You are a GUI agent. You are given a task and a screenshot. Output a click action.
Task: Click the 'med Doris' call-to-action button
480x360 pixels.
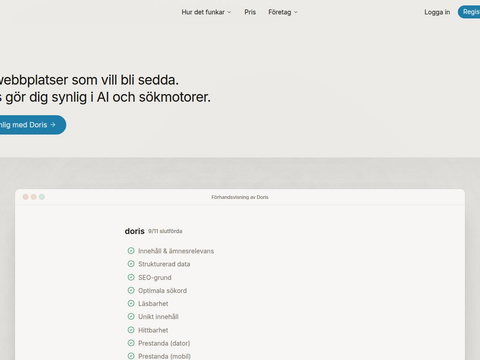tap(32, 125)
